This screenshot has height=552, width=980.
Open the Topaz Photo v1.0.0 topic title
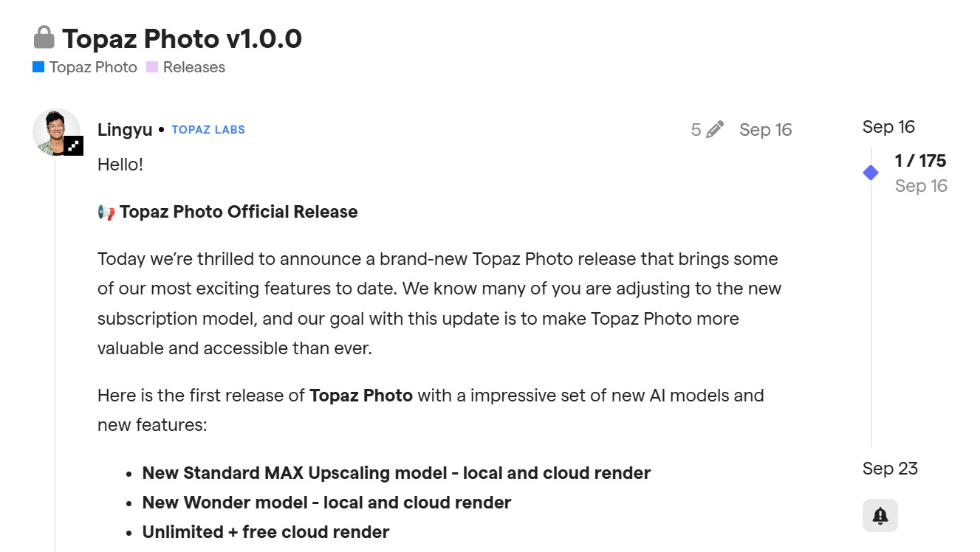click(x=182, y=38)
